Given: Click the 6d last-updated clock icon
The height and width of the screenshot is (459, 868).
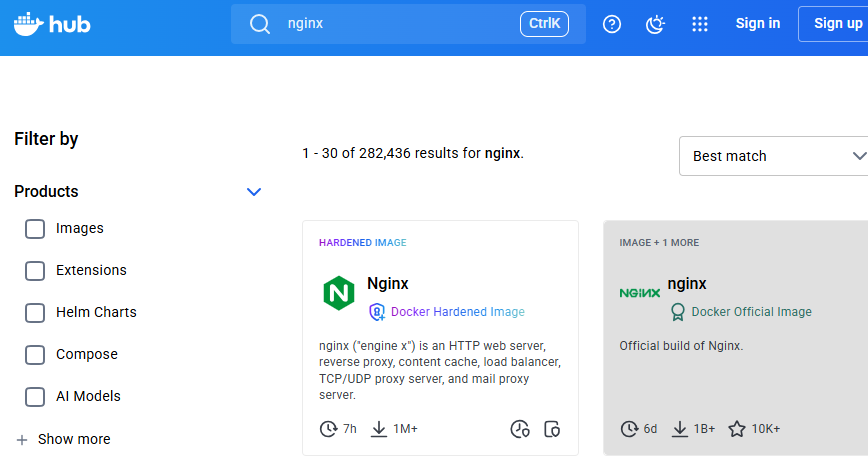Looking at the screenshot, I should tap(629, 429).
